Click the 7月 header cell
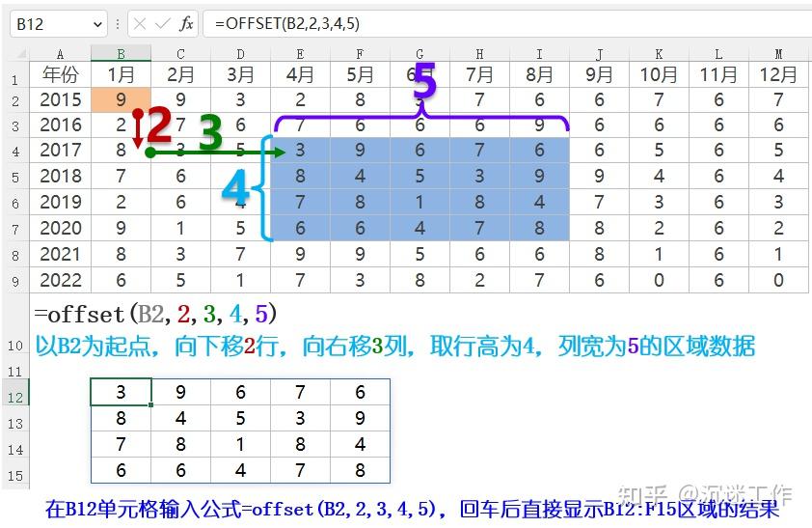 point(479,74)
